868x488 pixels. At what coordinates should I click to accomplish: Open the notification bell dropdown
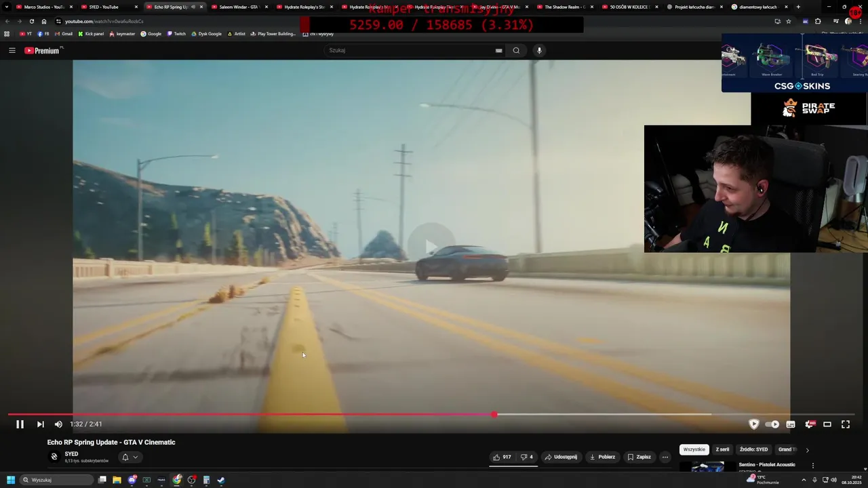(x=130, y=457)
